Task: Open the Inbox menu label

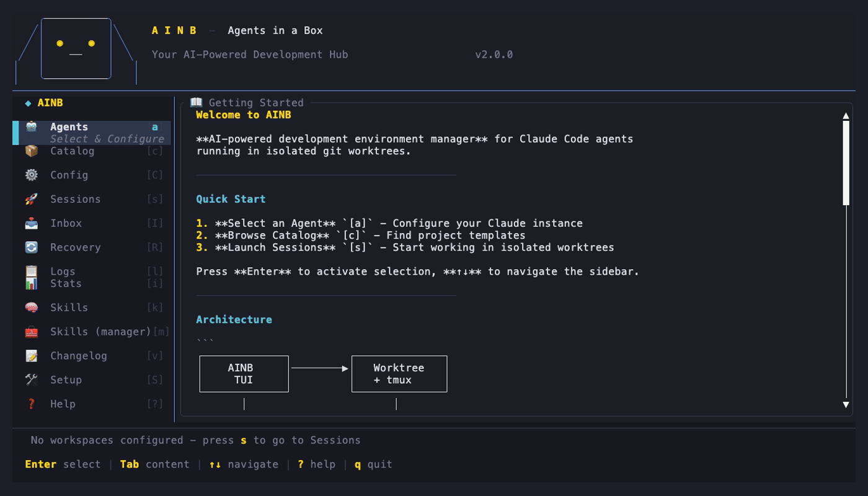Action: click(x=66, y=223)
